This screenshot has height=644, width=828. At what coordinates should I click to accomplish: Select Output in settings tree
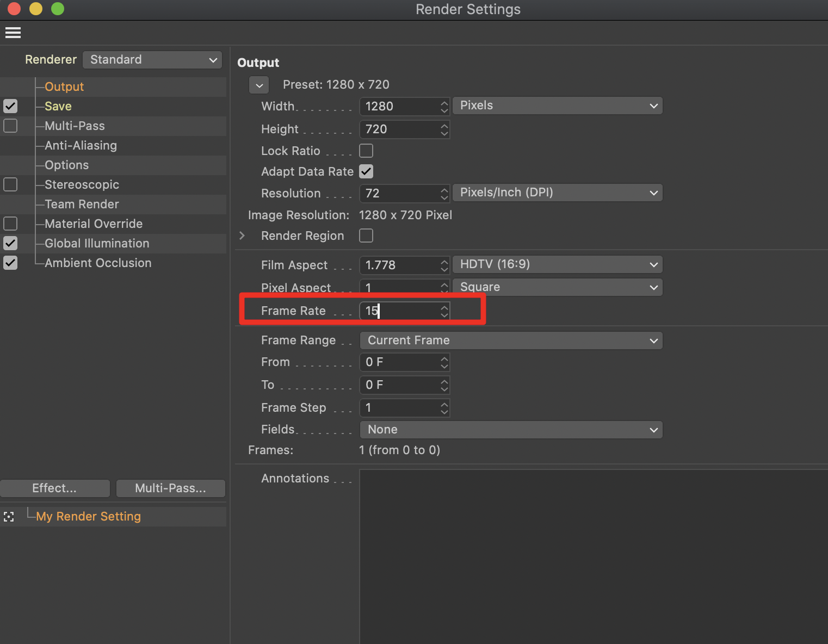point(64,86)
